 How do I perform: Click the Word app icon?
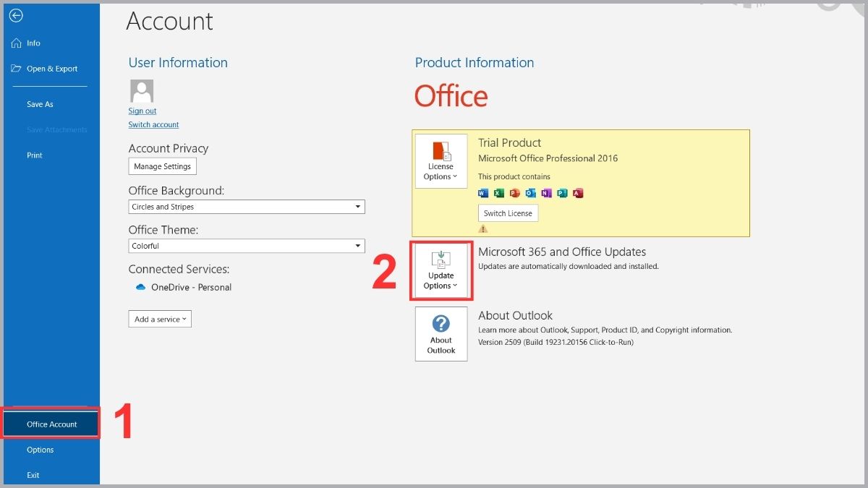[483, 193]
